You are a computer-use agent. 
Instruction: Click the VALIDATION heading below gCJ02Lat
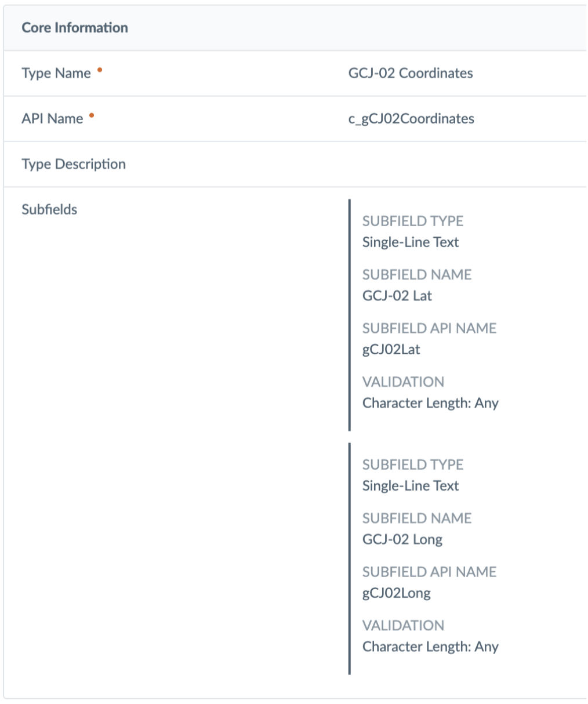coord(403,382)
